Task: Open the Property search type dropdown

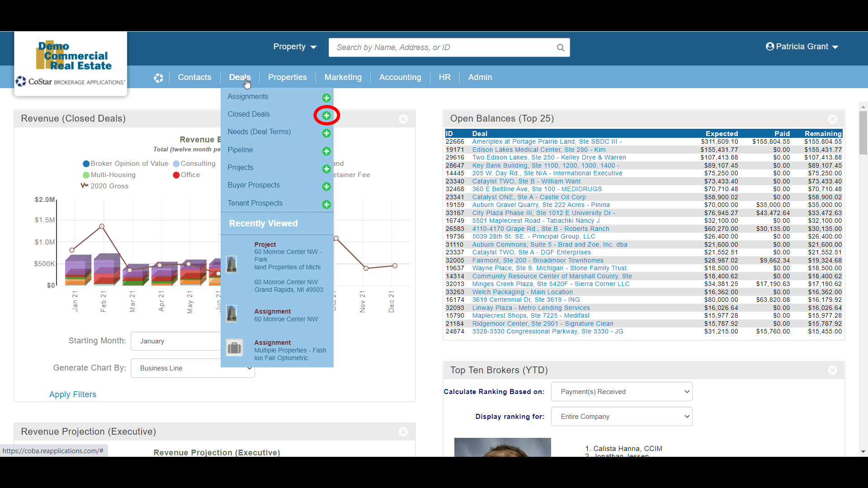Action: click(x=295, y=47)
